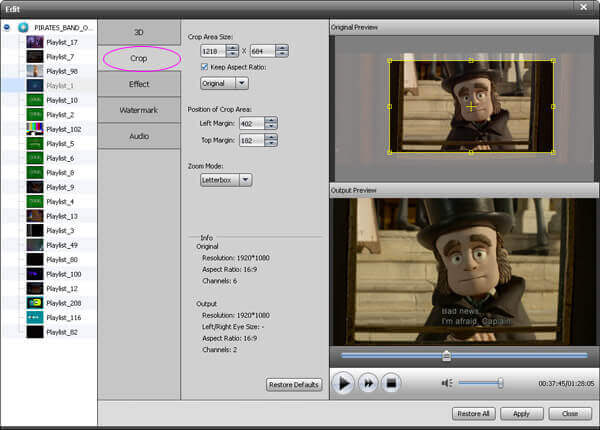Click the Close button at bottom
Image resolution: width=600 pixels, height=430 pixels.
coord(570,414)
